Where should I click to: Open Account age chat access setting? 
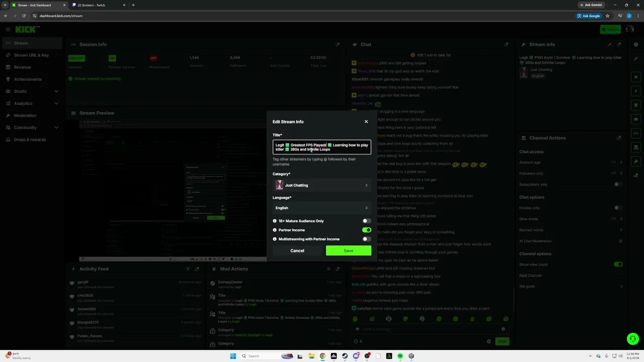pyautogui.click(x=571, y=162)
